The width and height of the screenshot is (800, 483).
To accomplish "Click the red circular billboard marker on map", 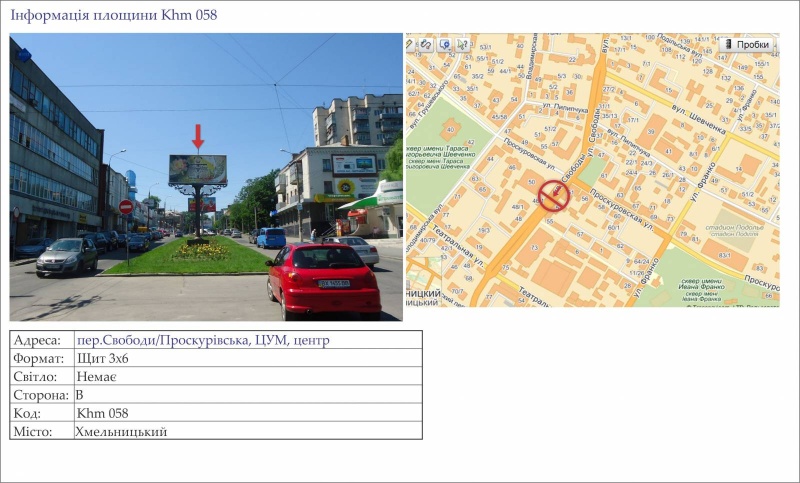I will coord(554,195).
